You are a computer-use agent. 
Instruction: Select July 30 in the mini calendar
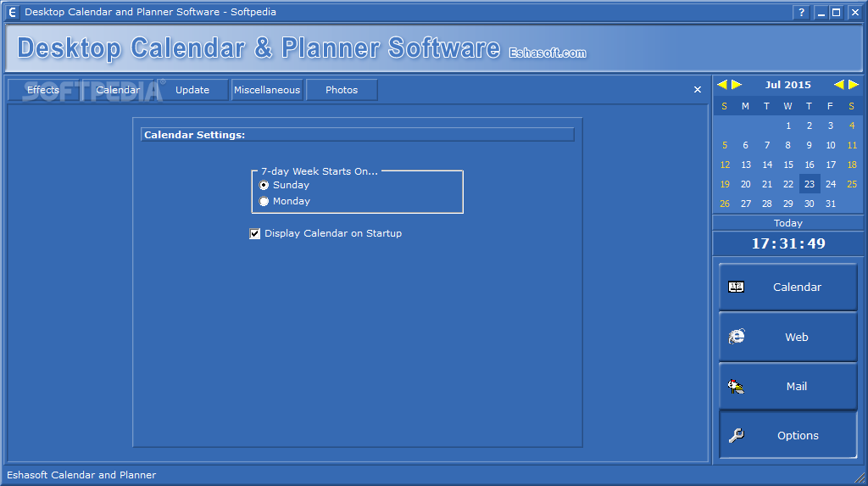810,204
